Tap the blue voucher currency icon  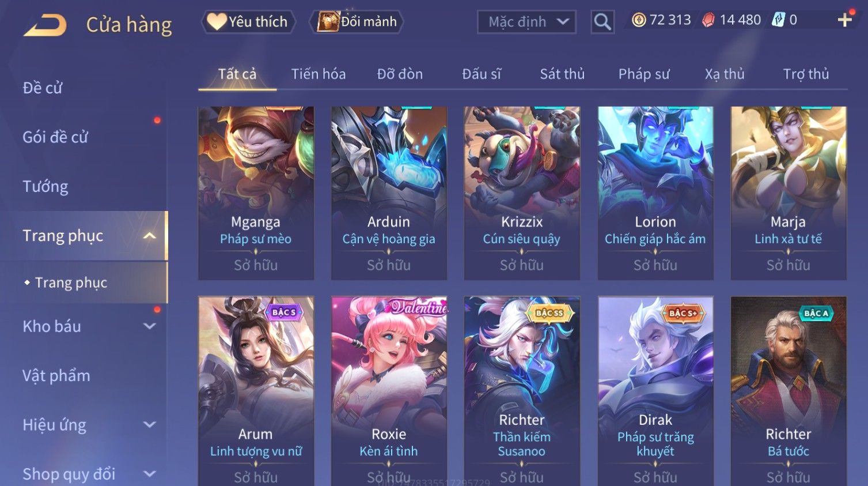[778, 20]
